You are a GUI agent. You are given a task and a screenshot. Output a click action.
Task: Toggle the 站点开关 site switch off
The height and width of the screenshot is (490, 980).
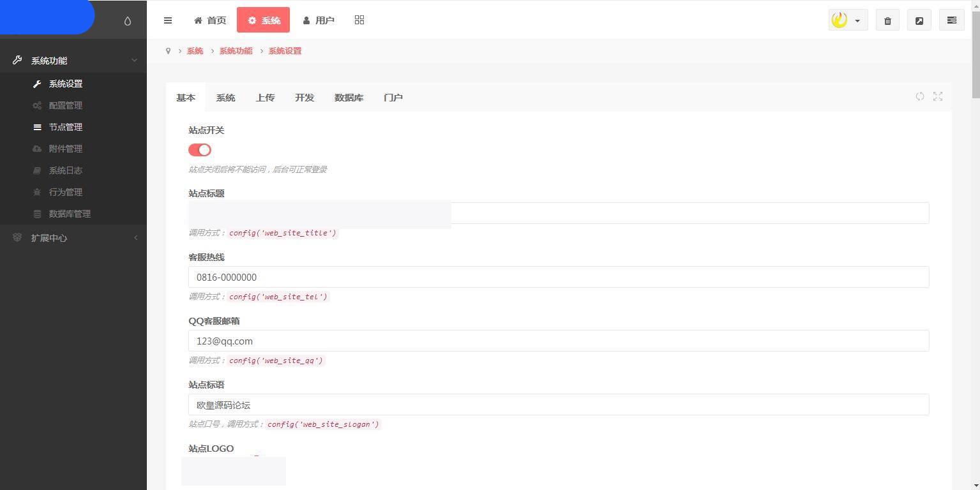point(199,149)
